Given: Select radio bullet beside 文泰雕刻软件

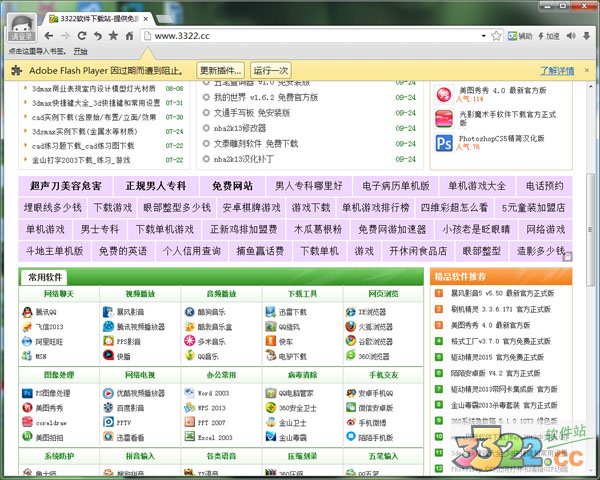Looking at the screenshot, I should (206, 144).
